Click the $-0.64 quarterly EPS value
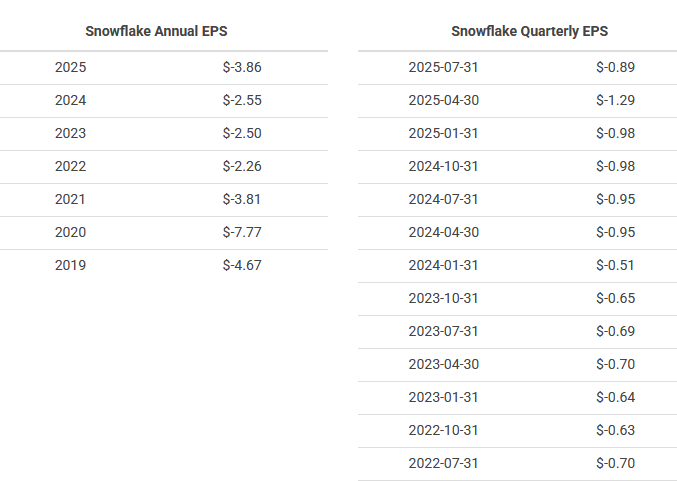 click(x=616, y=398)
